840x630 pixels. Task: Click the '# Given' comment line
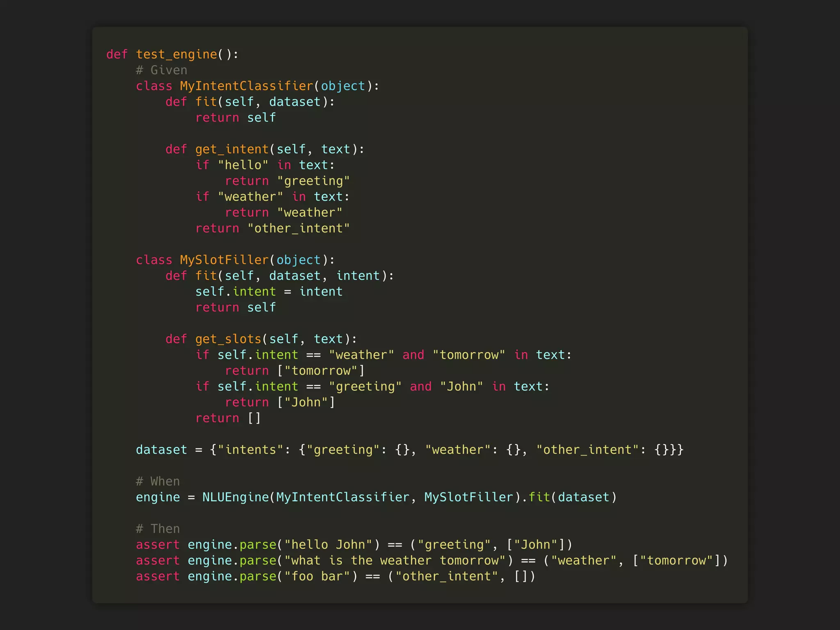click(x=162, y=70)
